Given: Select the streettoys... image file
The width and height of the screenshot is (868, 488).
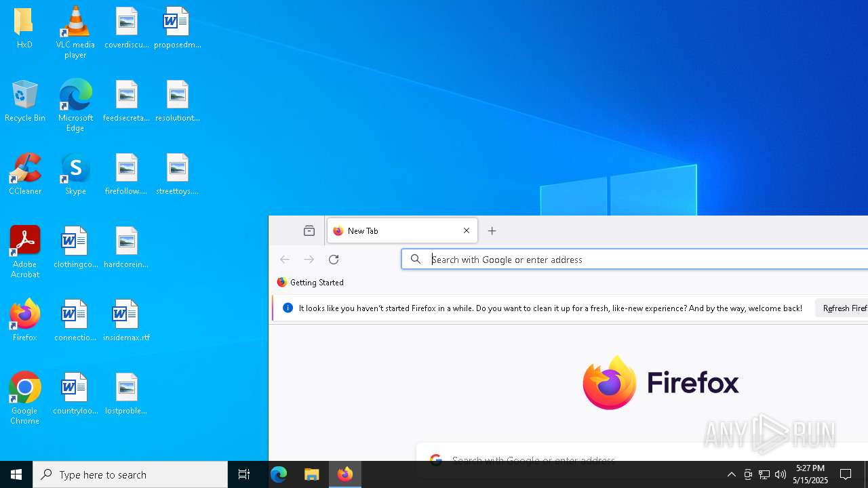Looking at the screenshot, I should point(177,175).
